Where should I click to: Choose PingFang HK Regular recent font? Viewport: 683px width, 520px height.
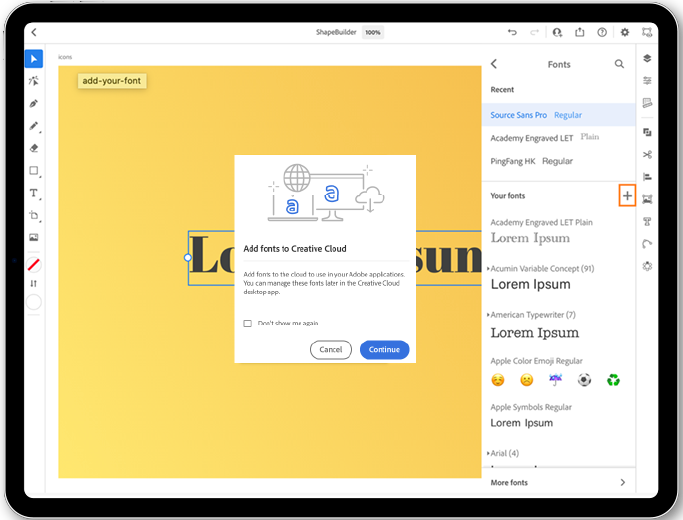click(x=558, y=161)
